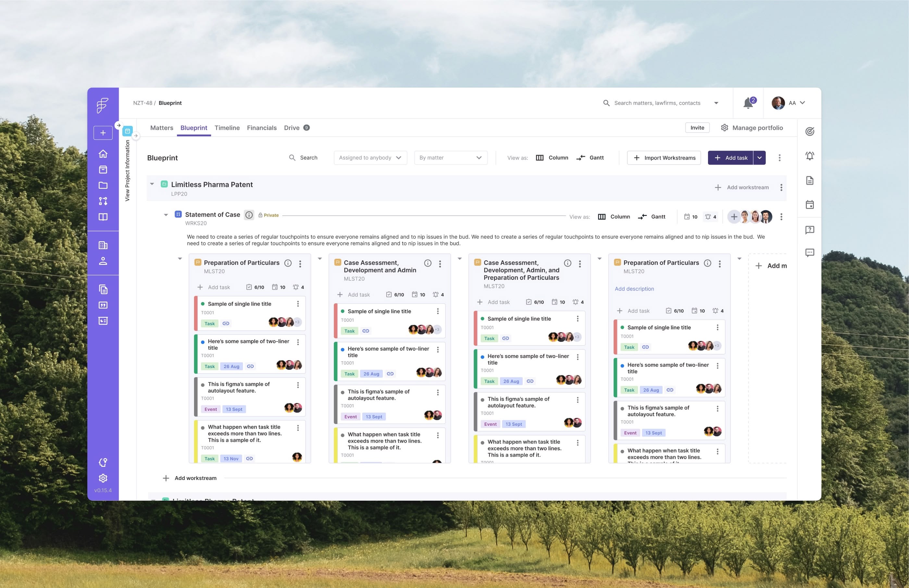Click the purple Add task button
The height and width of the screenshot is (588, 909).
pyautogui.click(x=730, y=158)
